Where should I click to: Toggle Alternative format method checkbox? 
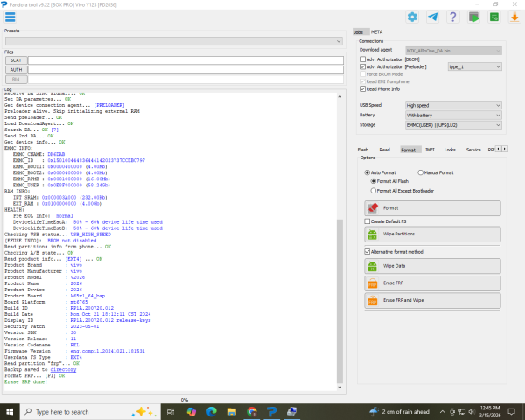point(367,251)
